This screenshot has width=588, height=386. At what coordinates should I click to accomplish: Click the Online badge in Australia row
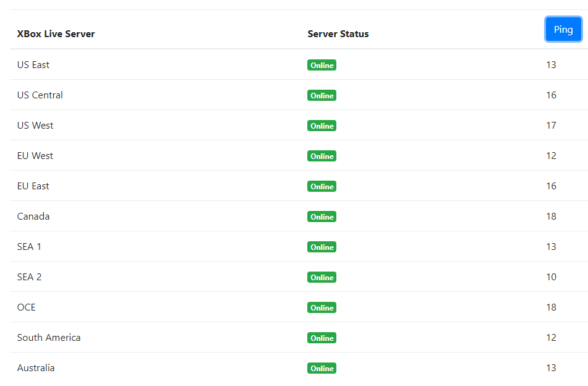(322, 369)
